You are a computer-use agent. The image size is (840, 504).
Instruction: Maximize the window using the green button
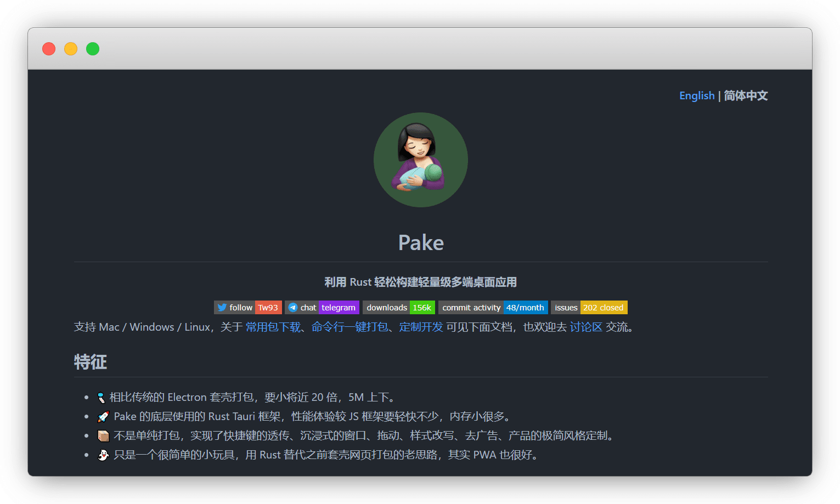(x=93, y=49)
